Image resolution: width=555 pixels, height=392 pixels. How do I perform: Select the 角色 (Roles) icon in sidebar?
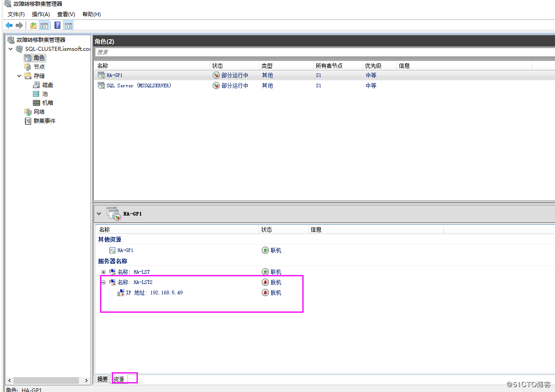36,58
